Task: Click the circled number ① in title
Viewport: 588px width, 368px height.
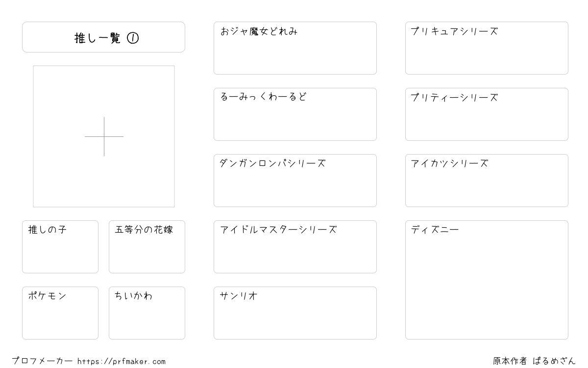Action: pyautogui.click(x=133, y=38)
